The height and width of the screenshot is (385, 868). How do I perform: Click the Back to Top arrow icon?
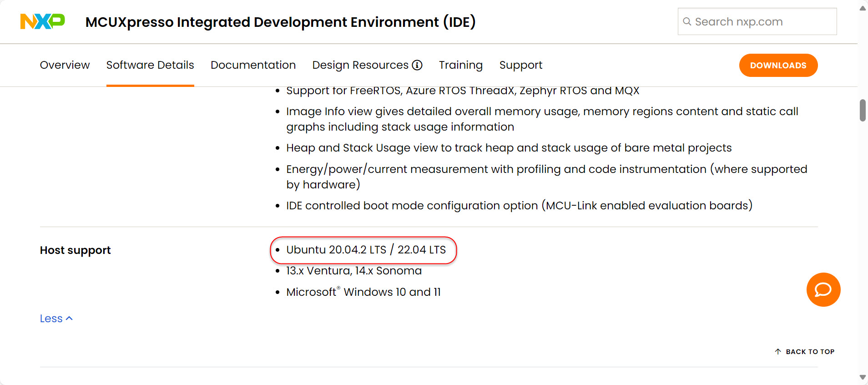pos(778,351)
